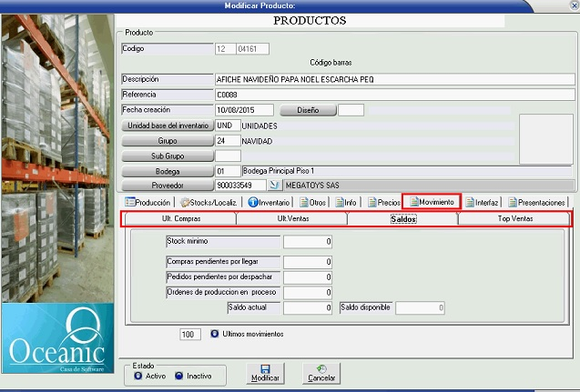Viewport: 580px width, 392px height.
Task: Toggle the Ultimos movimientos option
Action: tap(215, 335)
